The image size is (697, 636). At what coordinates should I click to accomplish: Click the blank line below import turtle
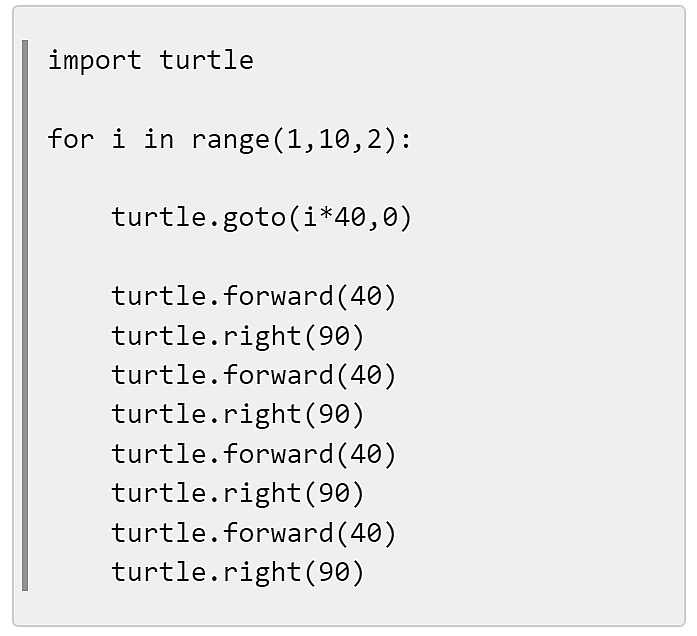click(349, 100)
